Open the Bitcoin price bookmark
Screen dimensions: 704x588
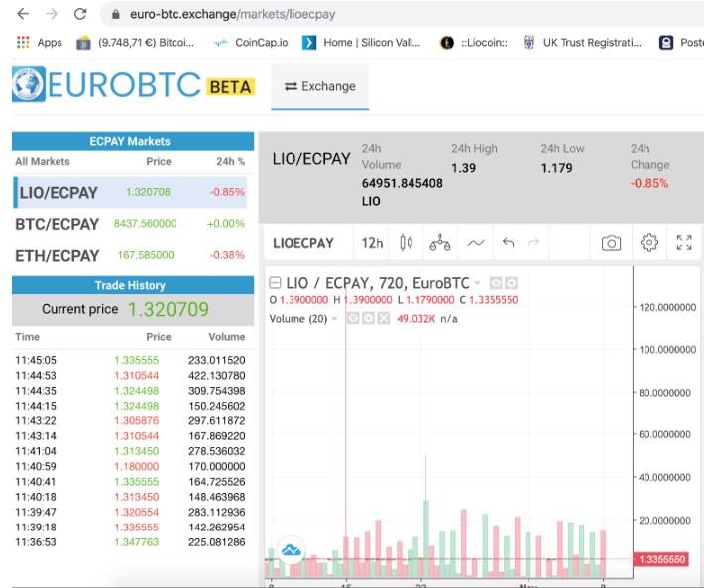(x=135, y=43)
